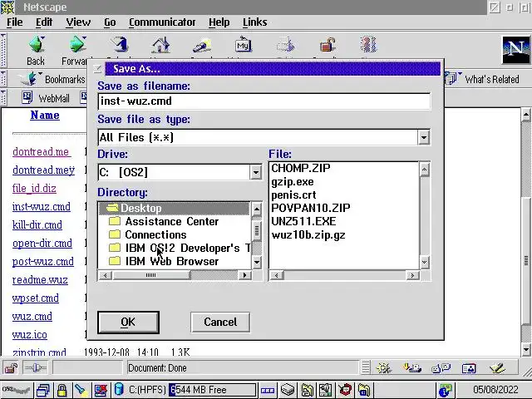Screen dimensions: 532x399
Task: Click the Reload toolbar icon
Action: tap(120, 44)
